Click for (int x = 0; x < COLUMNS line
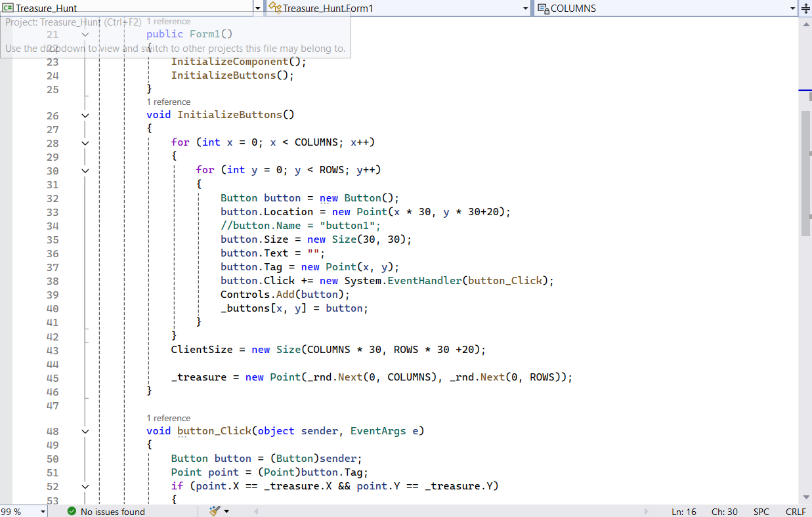 (x=273, y=142)
